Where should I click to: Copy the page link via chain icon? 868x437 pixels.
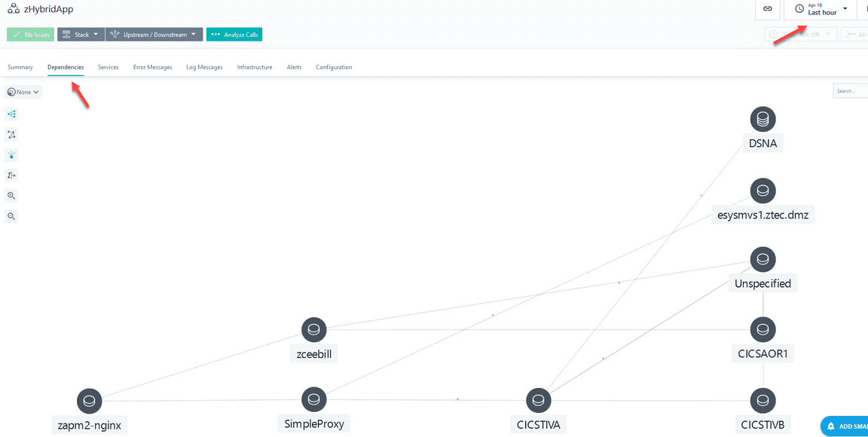pos(769,9)
